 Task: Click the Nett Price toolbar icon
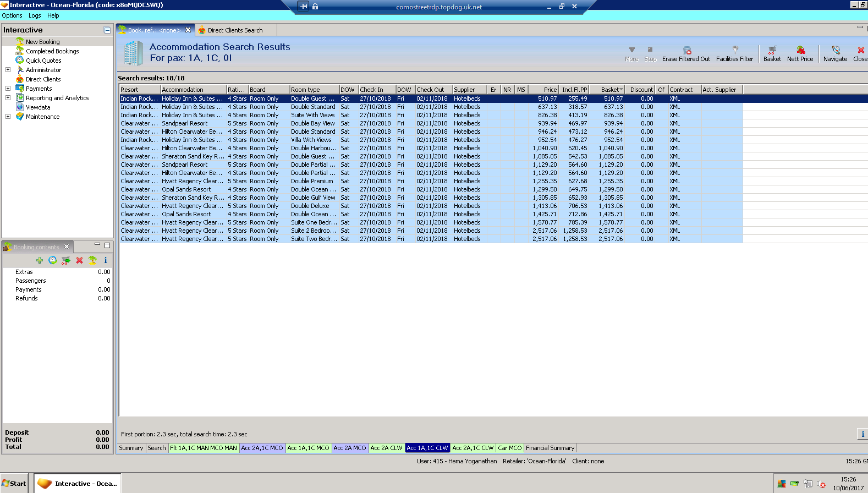[800, 50]
